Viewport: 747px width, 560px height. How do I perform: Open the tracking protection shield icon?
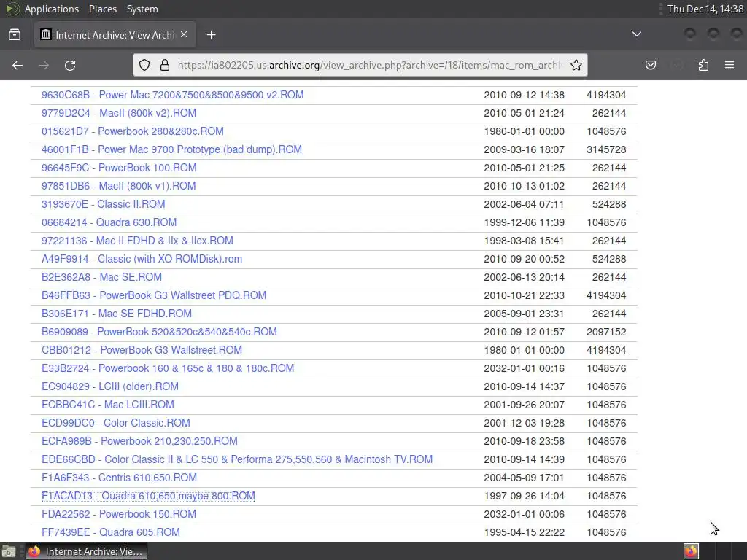[144, 65]
